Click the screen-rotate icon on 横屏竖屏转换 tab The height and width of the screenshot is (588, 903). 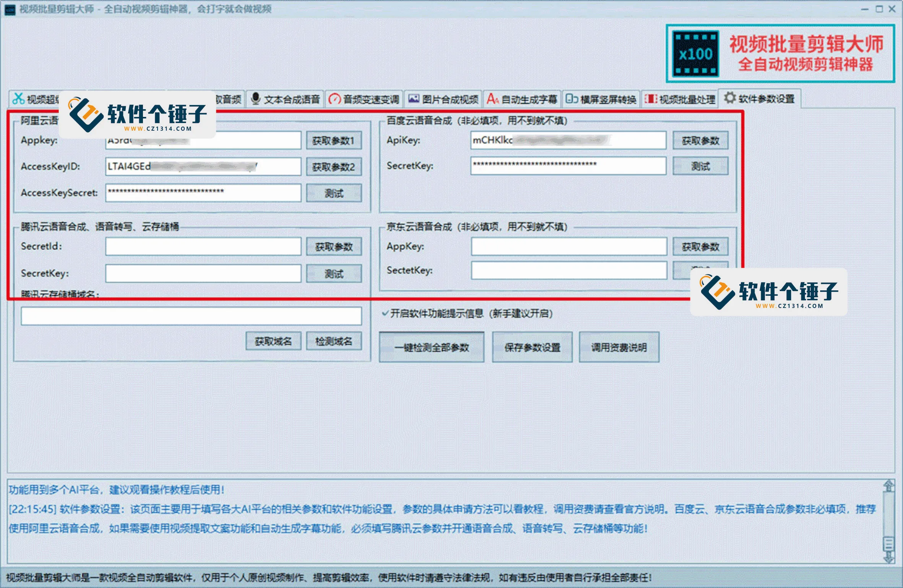pyautogui.click(x=572, y=99)
